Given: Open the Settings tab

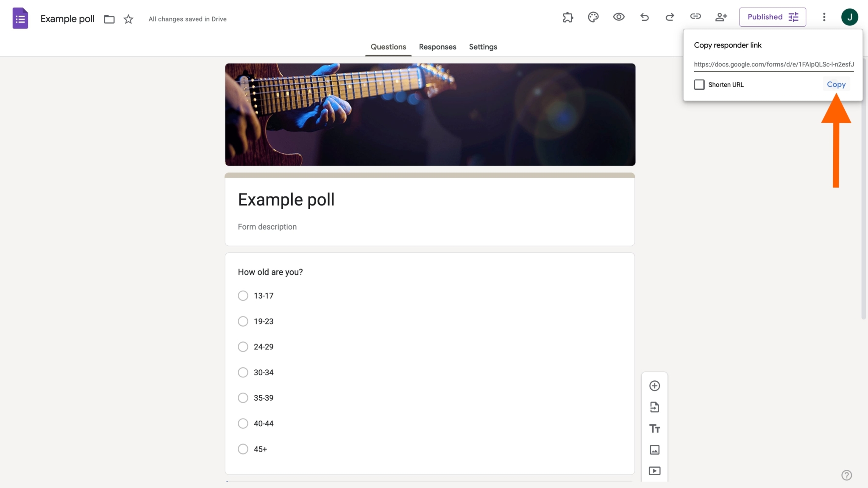Looking at the screenshot, I should click(483, 47).
